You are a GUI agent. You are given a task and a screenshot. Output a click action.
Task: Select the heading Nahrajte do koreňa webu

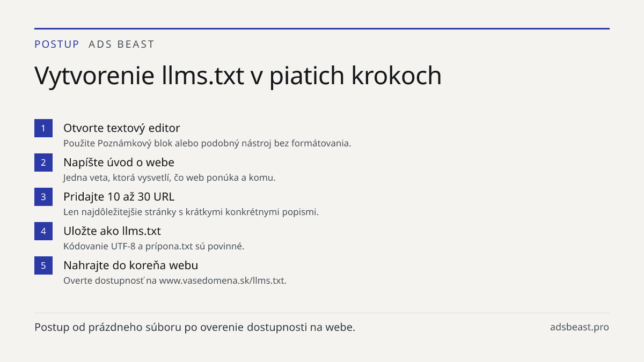(131, 265)
